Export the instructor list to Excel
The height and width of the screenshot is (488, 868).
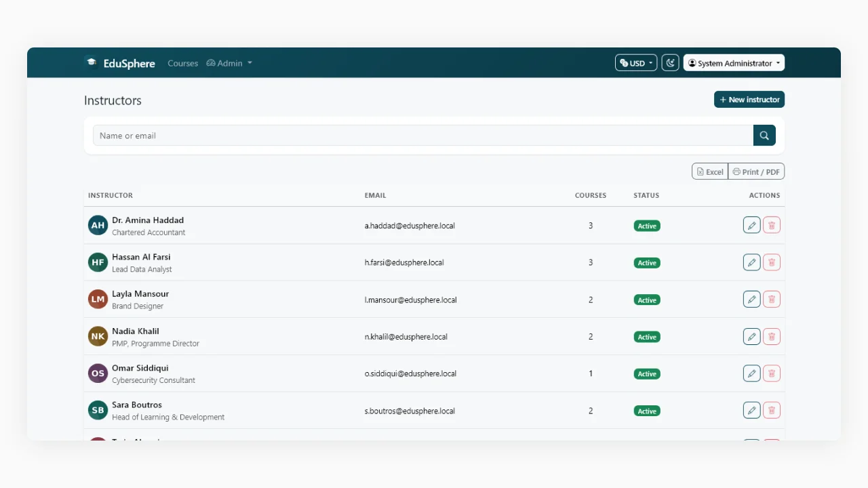tap(710, 171)
